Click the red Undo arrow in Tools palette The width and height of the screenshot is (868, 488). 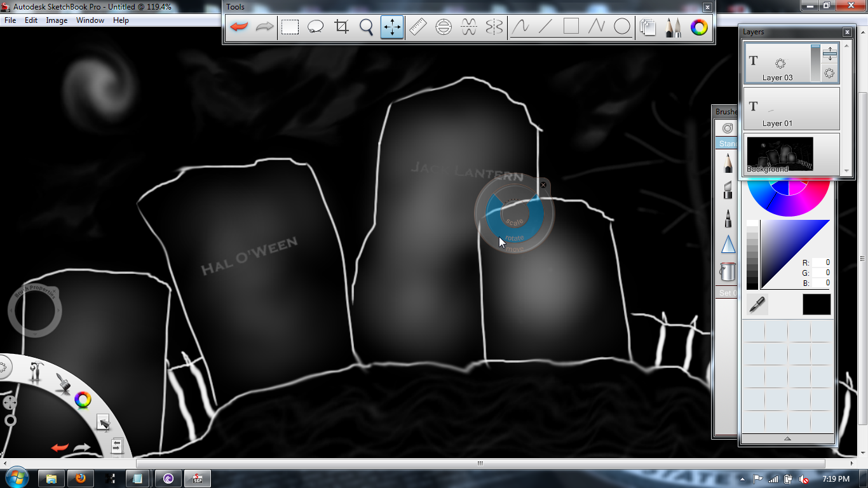[x=239, y=27]
